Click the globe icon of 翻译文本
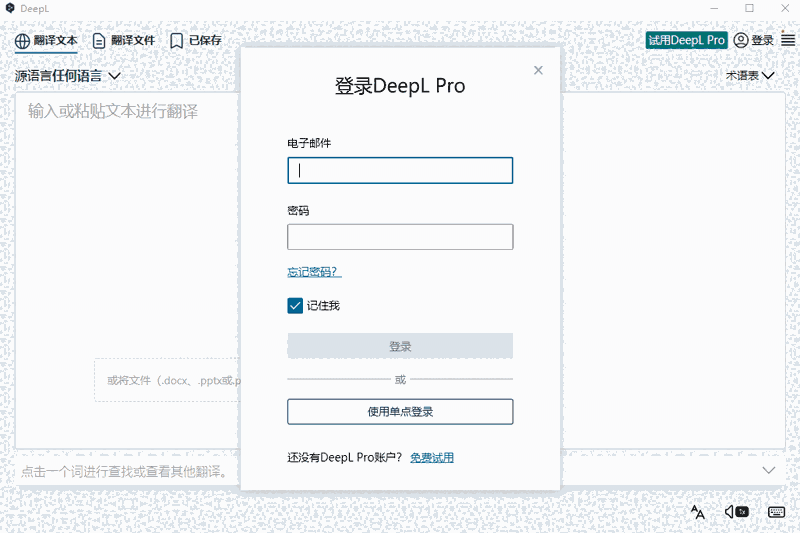 click(22, 41)
